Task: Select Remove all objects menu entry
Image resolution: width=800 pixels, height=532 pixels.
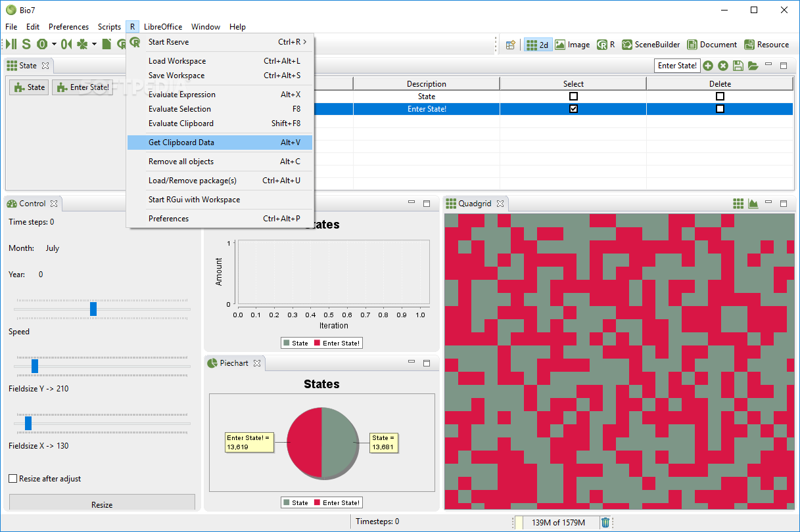Action: [220, 162]
